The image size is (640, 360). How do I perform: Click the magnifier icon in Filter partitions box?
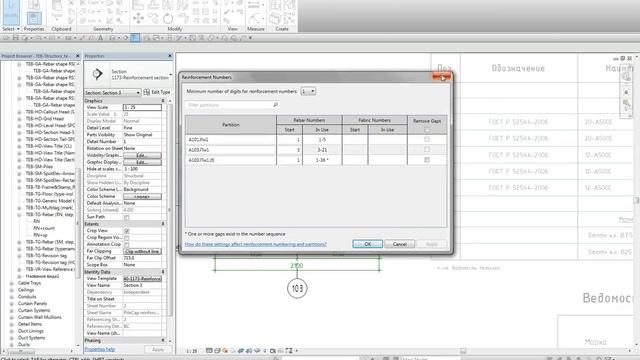[276, 105]
